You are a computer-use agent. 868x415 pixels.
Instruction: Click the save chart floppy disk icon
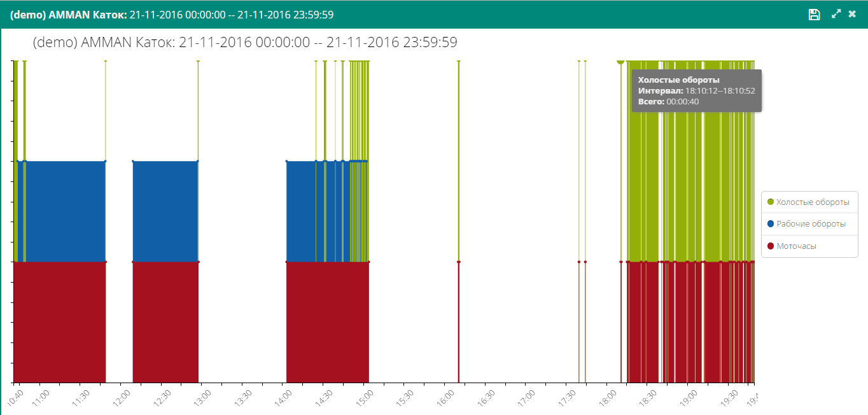point(814,15)
